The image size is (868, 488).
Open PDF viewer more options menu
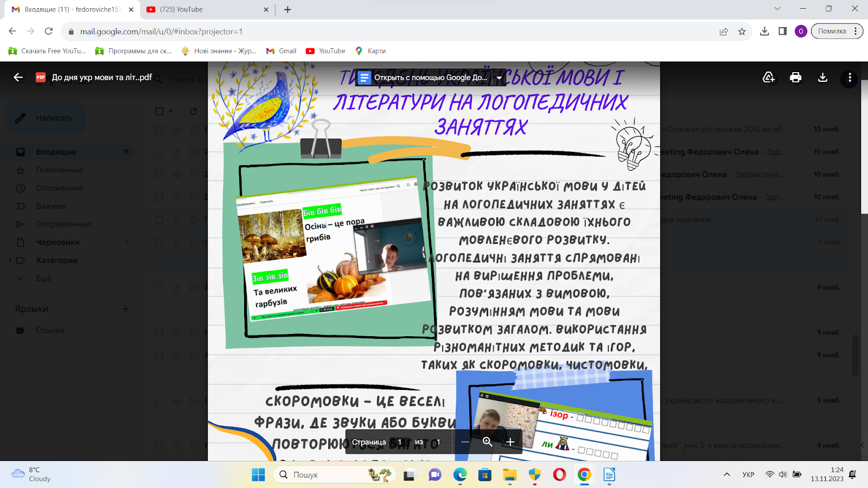pyautogui.click(x=850, y=78)
